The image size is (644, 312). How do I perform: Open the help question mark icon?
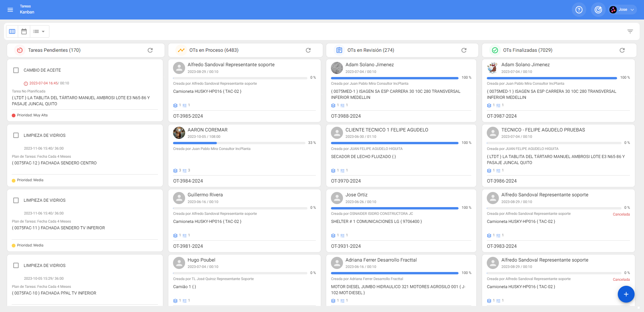[x=578, y=10]
